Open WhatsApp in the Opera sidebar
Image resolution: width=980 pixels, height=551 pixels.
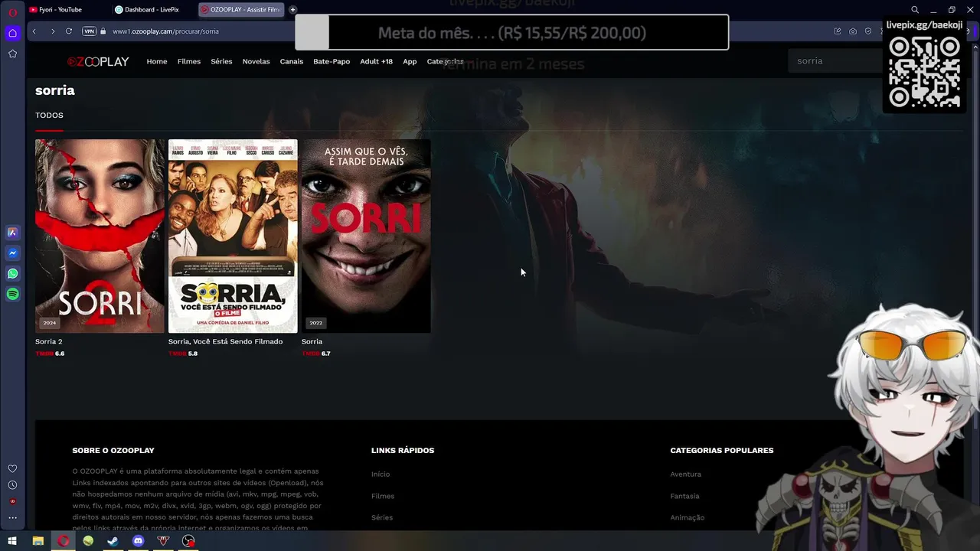point(12,274)
